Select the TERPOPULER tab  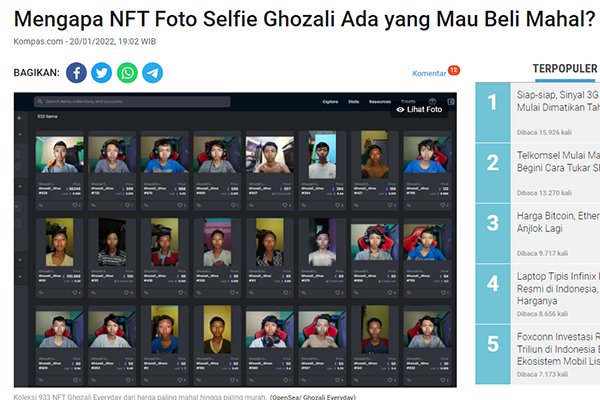[565, 69]
